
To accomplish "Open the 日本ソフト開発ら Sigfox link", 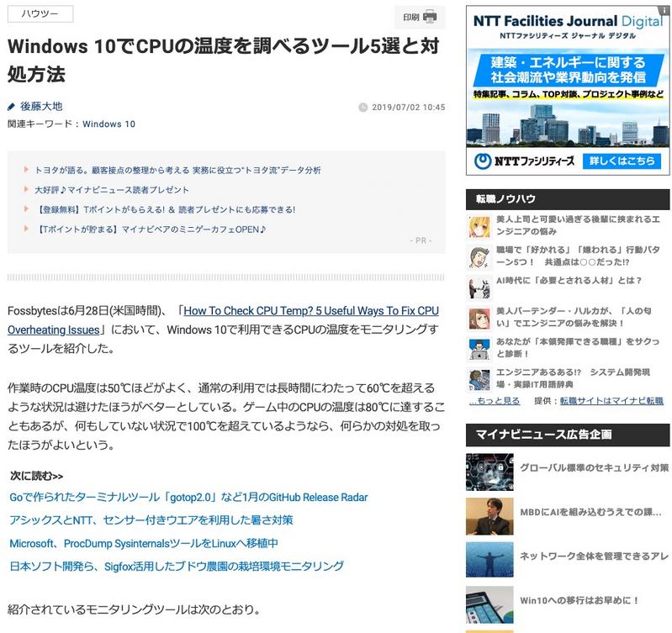I will [177, 567].
